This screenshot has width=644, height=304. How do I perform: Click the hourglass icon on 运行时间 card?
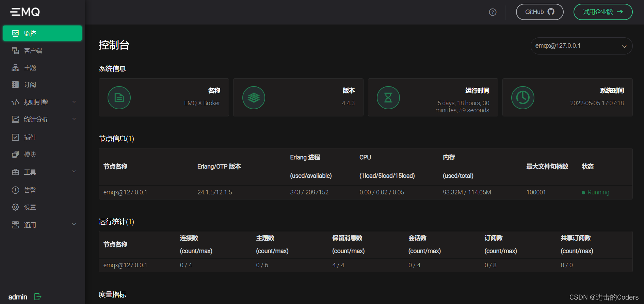coord(388,98)
